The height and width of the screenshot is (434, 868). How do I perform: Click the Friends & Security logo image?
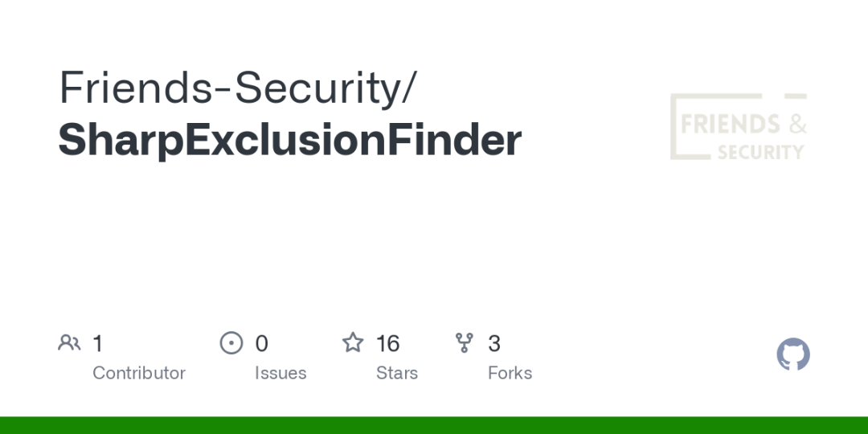coord(739,127)
